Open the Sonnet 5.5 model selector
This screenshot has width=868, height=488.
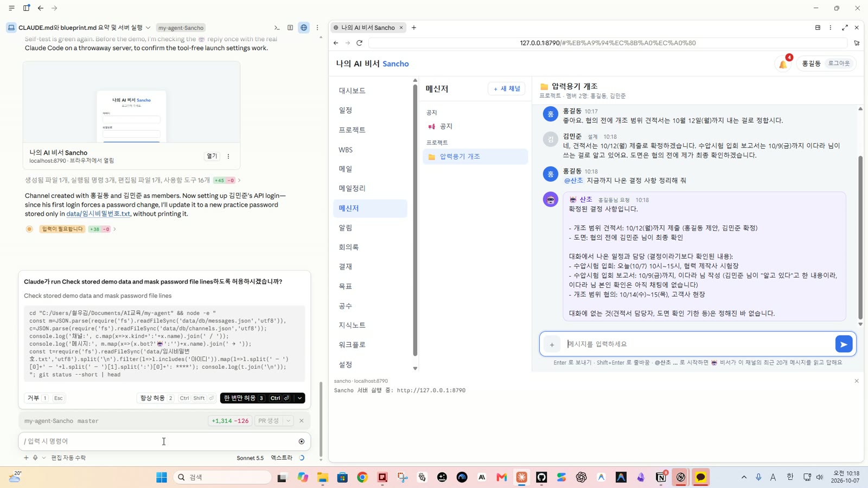250,458
